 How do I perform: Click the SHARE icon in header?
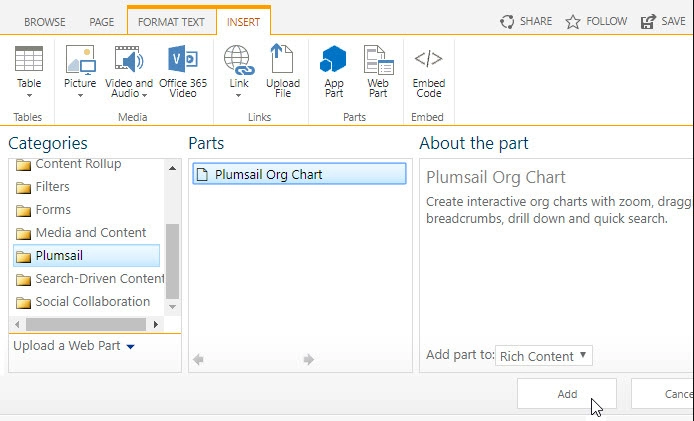click(x=507, y=22)
